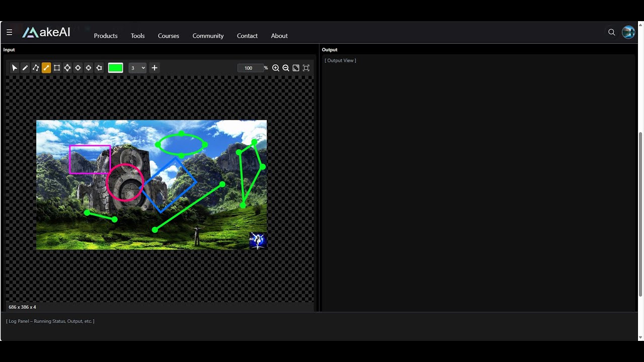This screenshot has width=644, height=362.
Task: Open the line width 3 dropdown
Action: (137, 68)
